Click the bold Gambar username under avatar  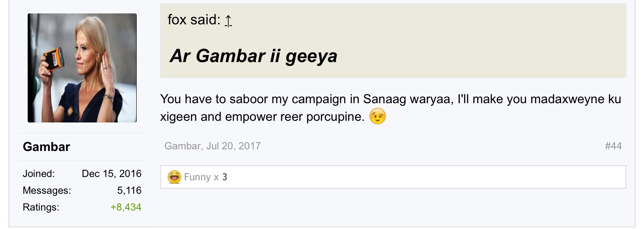pos(46,147)
